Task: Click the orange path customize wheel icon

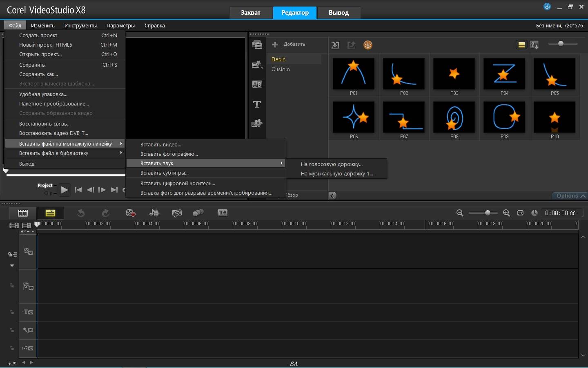Action: coord(368,45)
